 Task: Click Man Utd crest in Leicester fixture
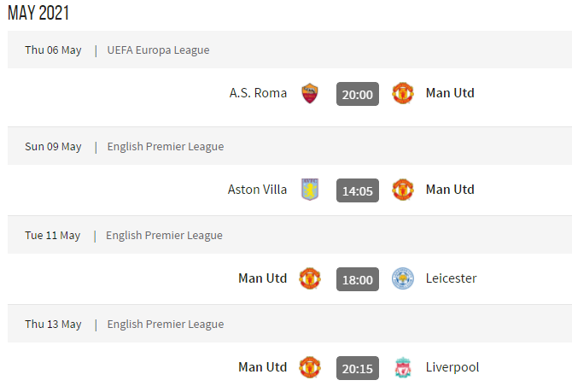click(x=310, y=278)
